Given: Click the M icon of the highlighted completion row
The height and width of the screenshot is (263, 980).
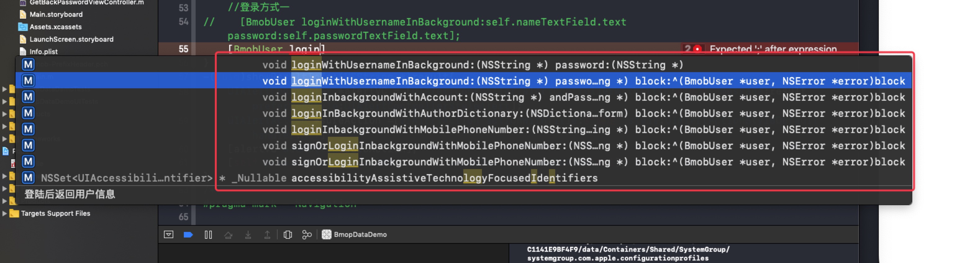Looking at the screenshot, I should coord(28,81).
